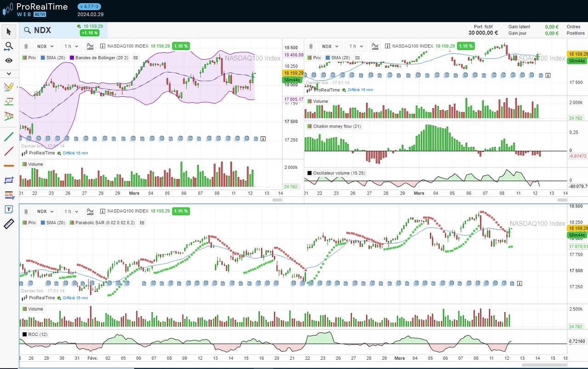
Task: Open the Positions menu
Action: click(x=576, y=34)
